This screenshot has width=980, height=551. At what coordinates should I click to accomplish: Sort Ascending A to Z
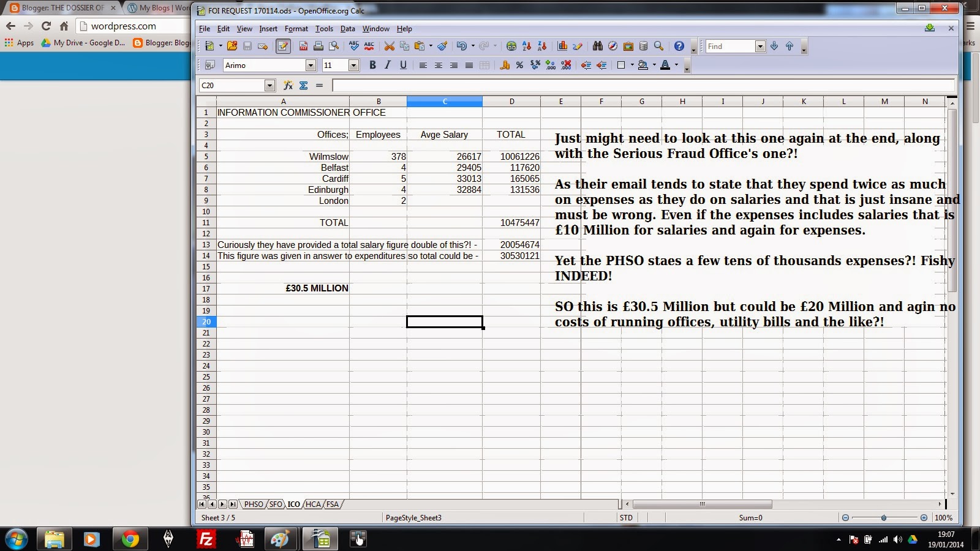[x=527, y=47]
